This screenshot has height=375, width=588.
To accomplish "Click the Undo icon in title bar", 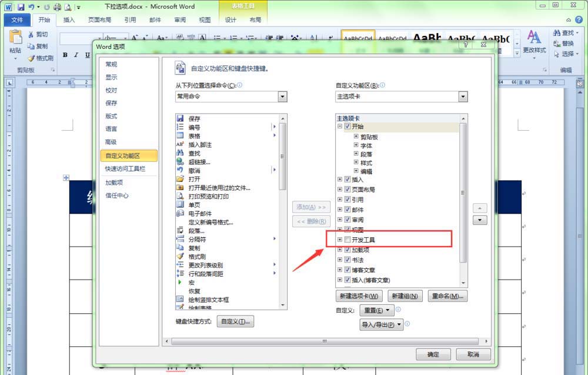I will pyautogui.click(x=31, y=6).
